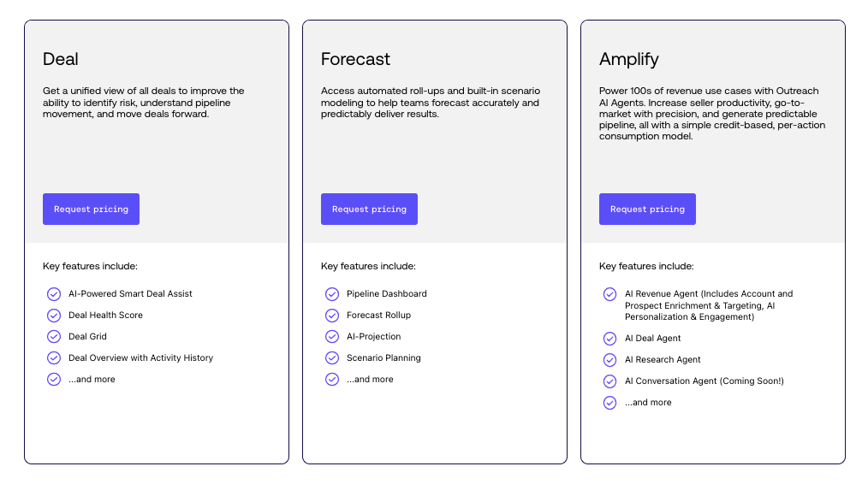Click the checkmark icon beside AI Revenue Agent
This screenshot has height=496, width=868.
(610, 294)
